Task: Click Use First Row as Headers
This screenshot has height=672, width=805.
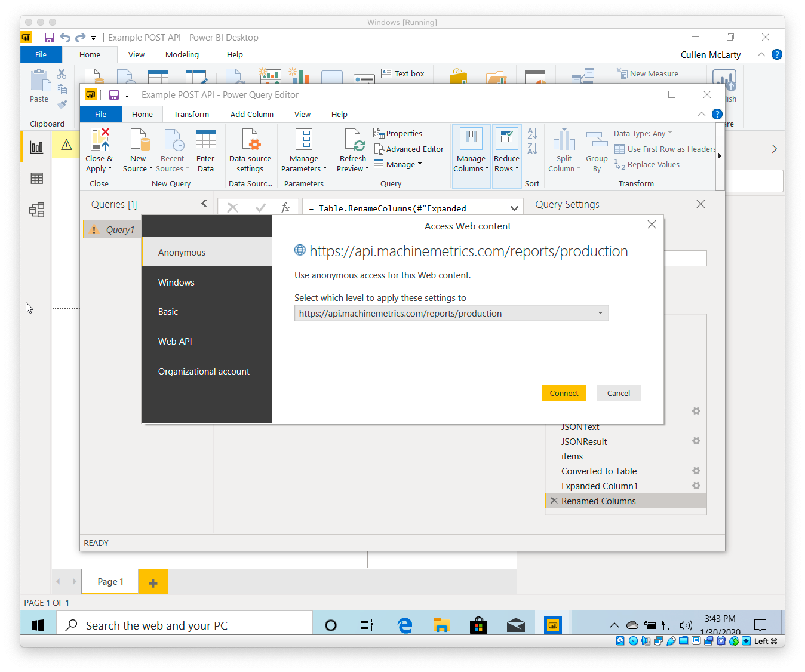Action: click(x=665, y=149)
